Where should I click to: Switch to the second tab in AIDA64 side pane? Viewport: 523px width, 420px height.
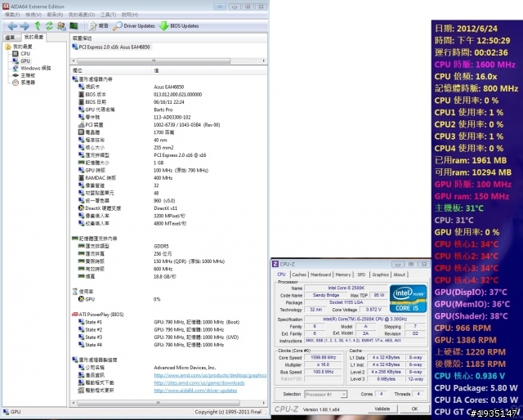pyautogui.click(x=34, y=37)
